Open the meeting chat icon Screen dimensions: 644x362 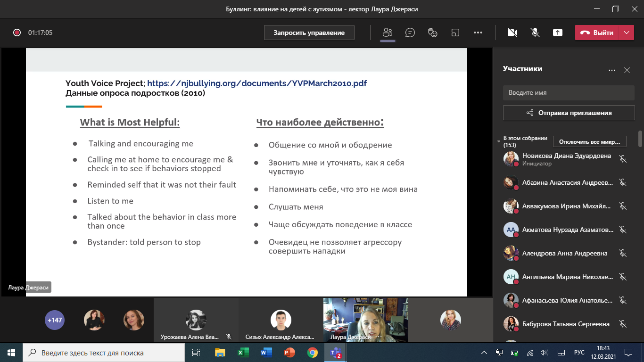pyautogui.click(x=410, y=33)
